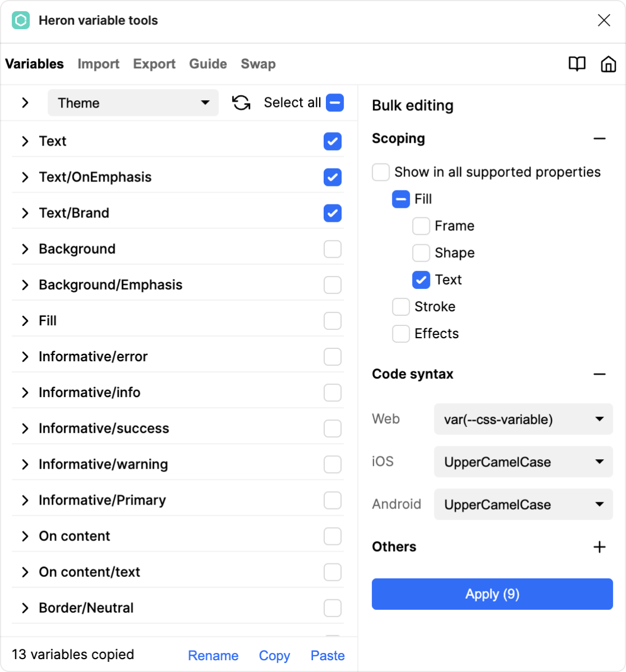Click the Rename link
The image size is (626, 672).
pos(213,656)
